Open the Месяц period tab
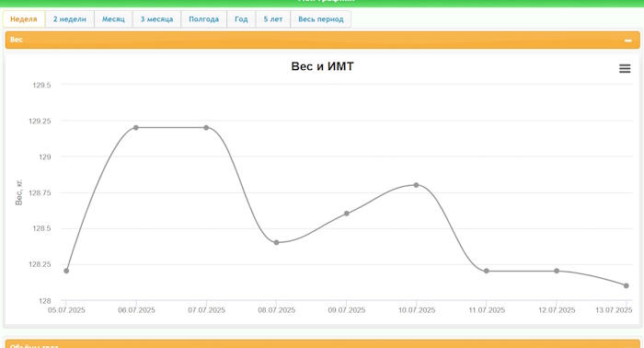644x348 pixels. (113, 19)
